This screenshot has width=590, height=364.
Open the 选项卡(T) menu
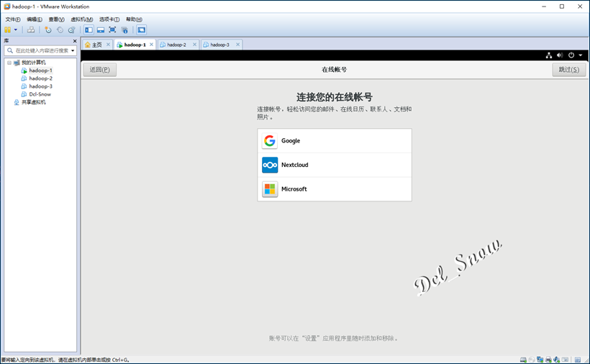click(x=109, y=19)
